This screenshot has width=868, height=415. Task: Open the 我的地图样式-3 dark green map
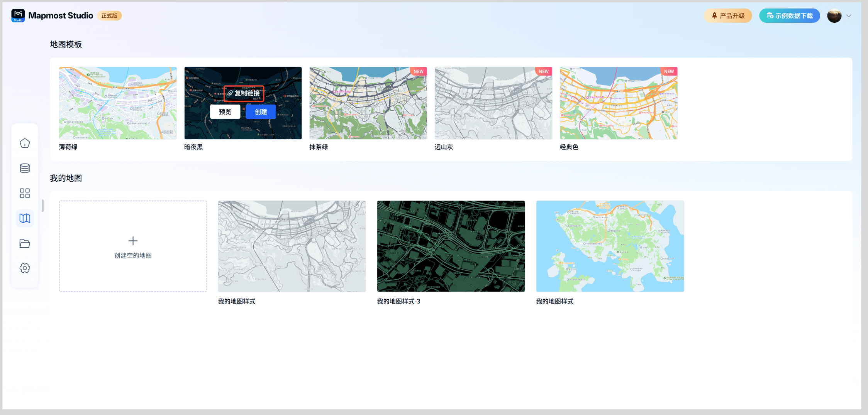click(451, 246)
